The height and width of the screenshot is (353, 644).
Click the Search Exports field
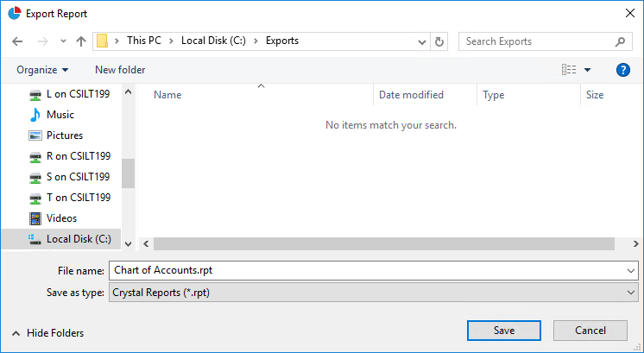[x=537, y=41]
